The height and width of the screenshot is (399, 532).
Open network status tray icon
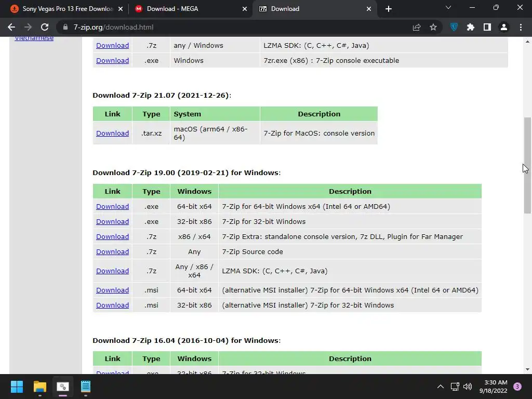click(x=455, y=387)
